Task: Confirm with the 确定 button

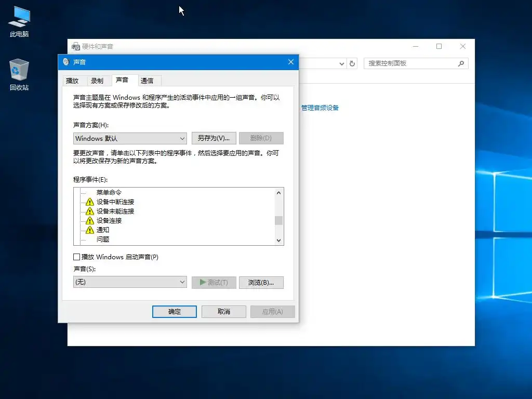Action: pos(175,312)
